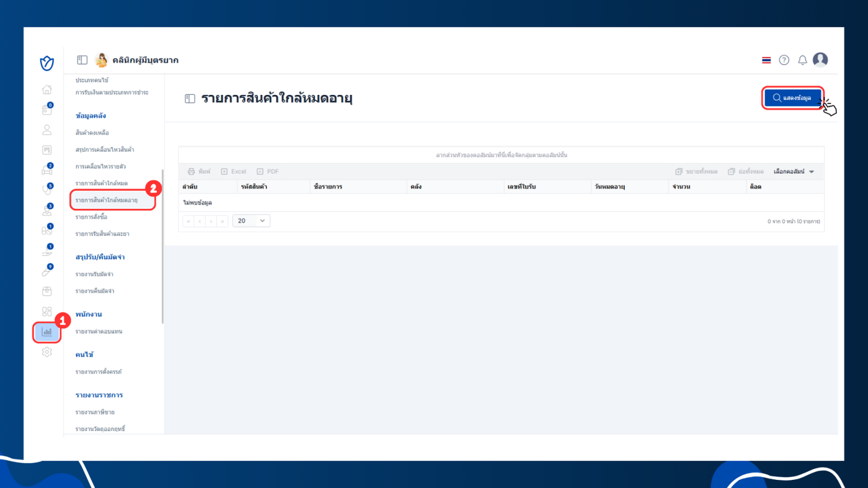Click ขยายทั้งหมด to expand all groups
The image size is (868, 488).
(696, 172)
